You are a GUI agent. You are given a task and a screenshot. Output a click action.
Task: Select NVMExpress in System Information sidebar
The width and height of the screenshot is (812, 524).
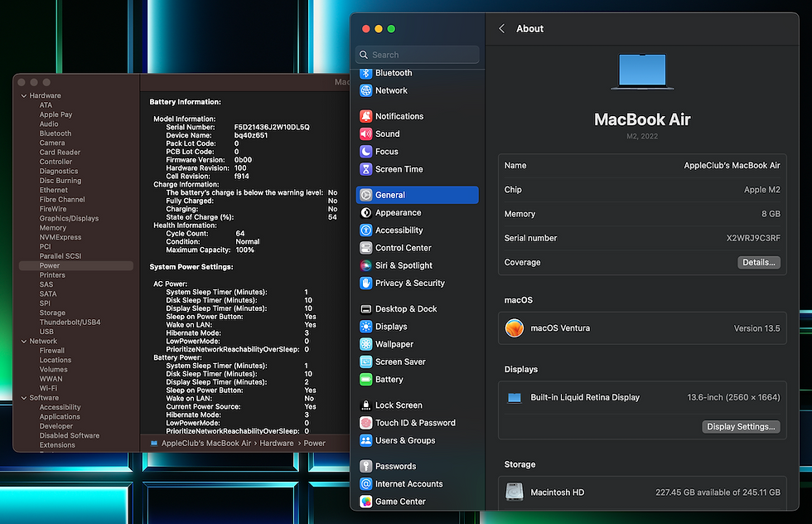[x=60, y=237]
